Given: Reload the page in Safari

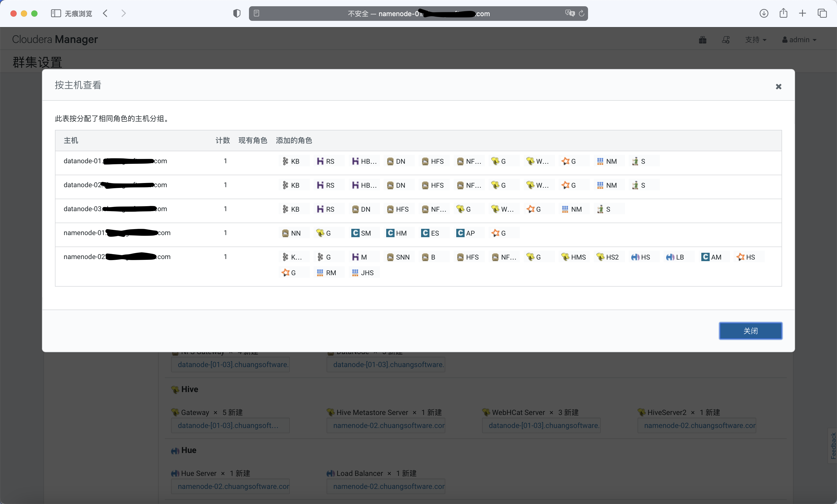Looking at the screenshot, I should (581, 13).
